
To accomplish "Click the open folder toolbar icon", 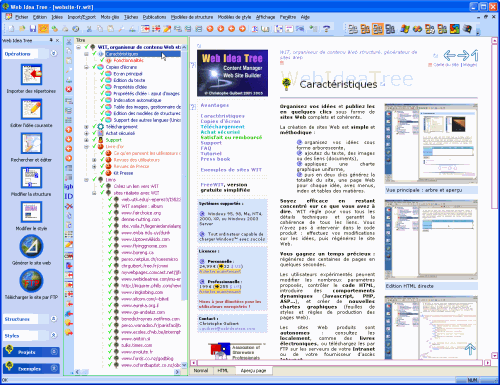I will pos(22,29).
